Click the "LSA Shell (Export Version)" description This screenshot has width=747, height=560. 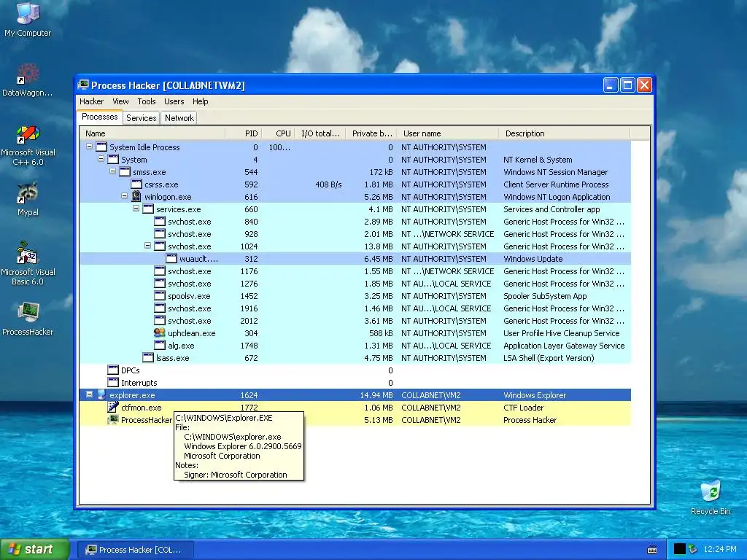coord(549,357)
